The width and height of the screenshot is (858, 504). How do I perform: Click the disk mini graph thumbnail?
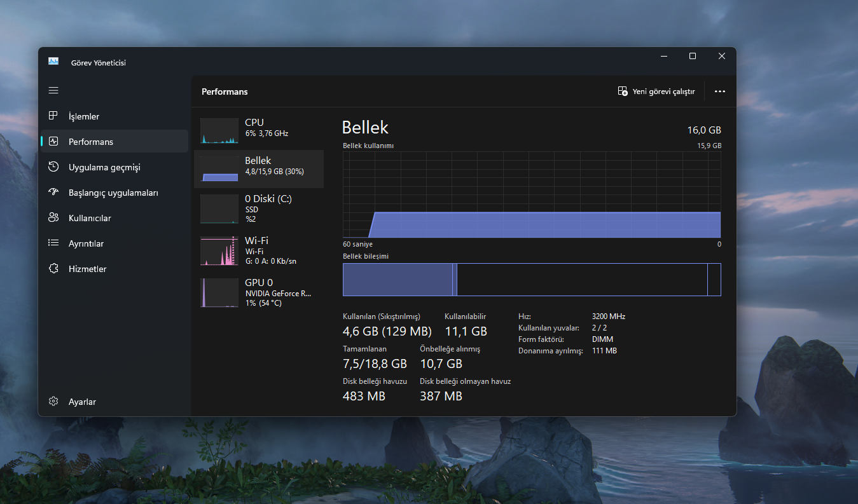[x=219, y=209]
